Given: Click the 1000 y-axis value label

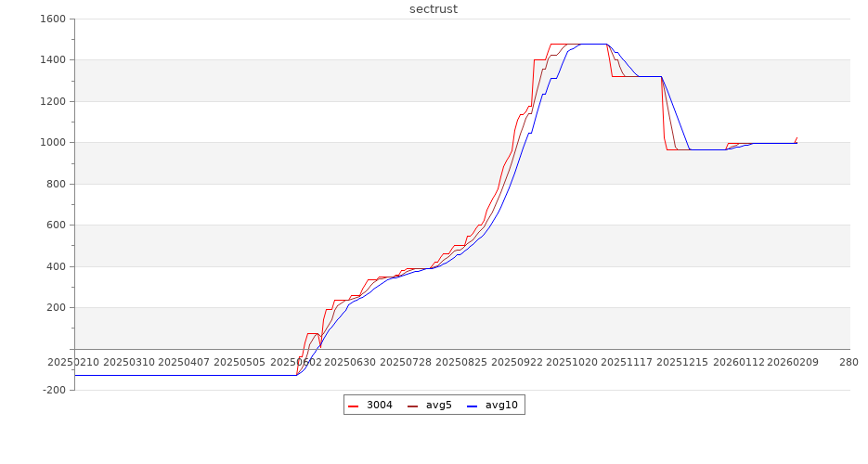Looking at the screenshot, I should pyautogui.click(x=53, y=142).
